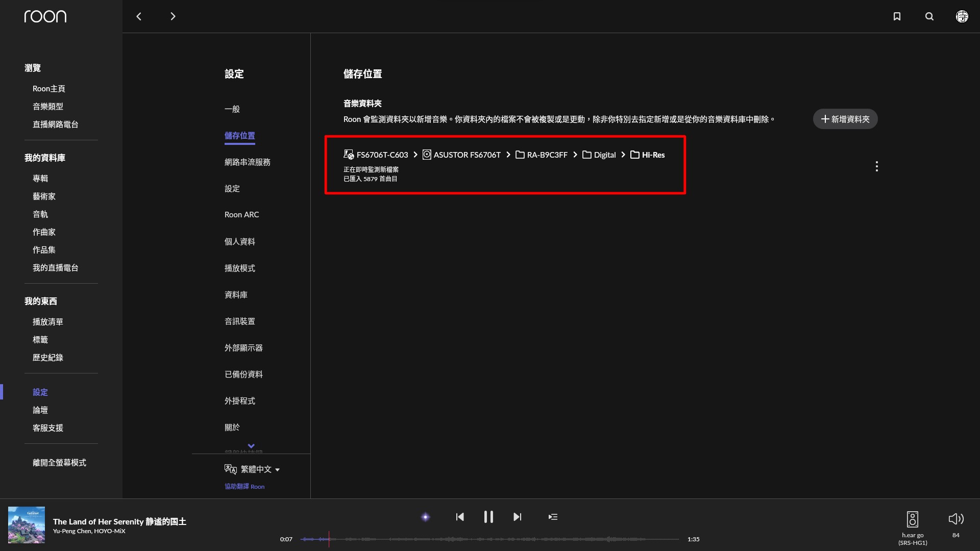Screen dimensions: 980x551
Task: Click the Digital folder icon
Action: click(x=587, y=155)
